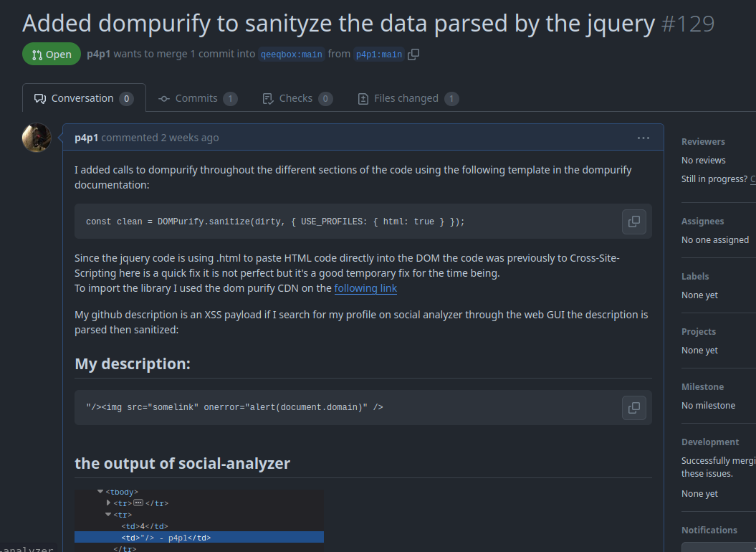Open the qeeqbox:main base branch link
This screenshot has width=756, height=552.
click(291, 54)
